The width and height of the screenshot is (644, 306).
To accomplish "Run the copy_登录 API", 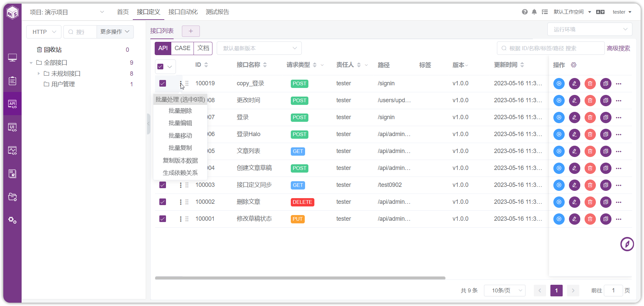I will pos(559,84).
